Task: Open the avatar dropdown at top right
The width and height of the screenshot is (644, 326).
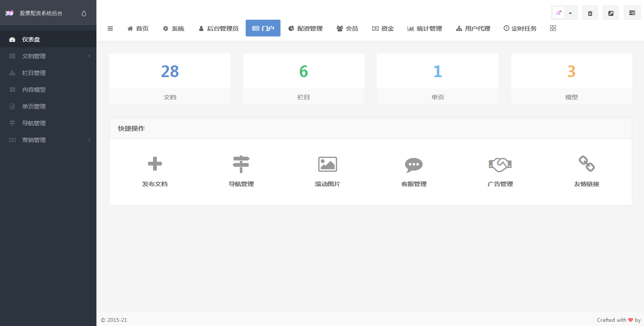Action: pos(564,13)
